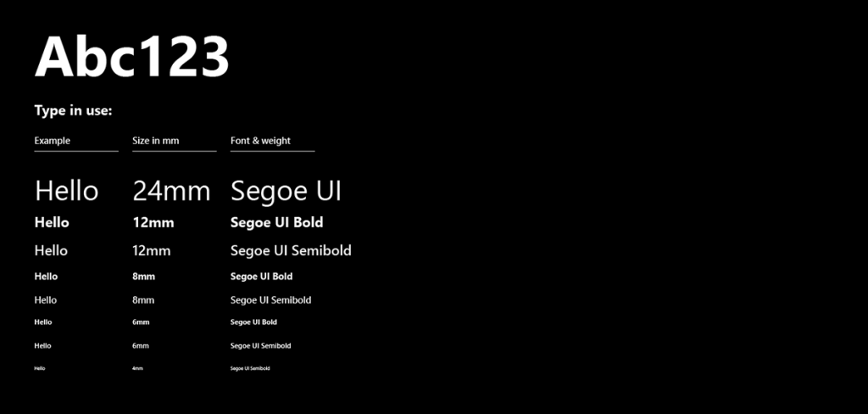Select the "Size in mm" column header
This screenshot has width=868, height=414.
coord(156,141)
